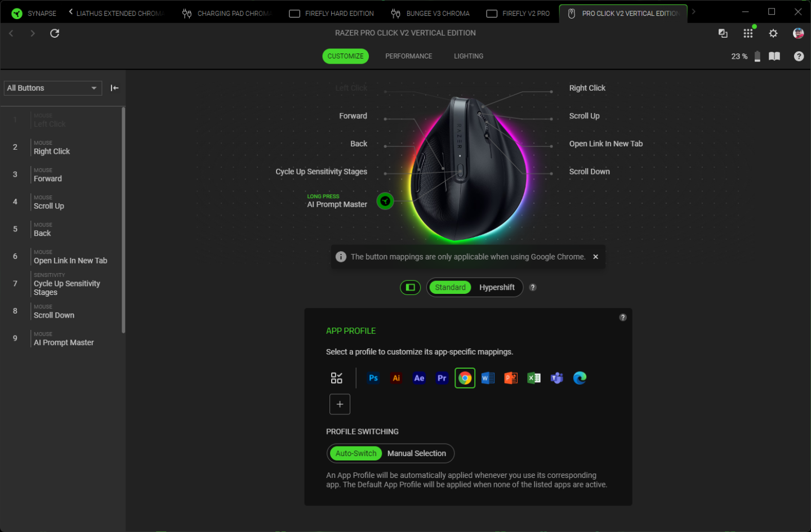Click the Right Click mouse diagram label

tap(587, 88)
